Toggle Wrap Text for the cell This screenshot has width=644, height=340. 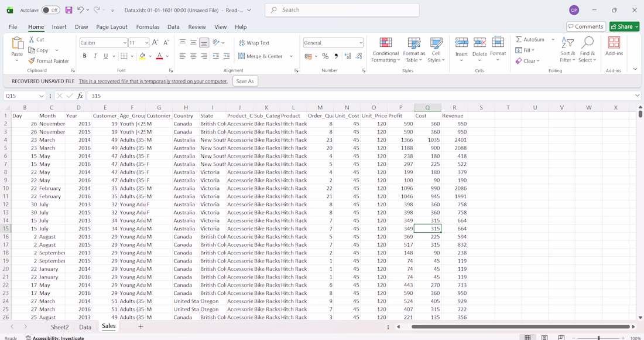254,43
